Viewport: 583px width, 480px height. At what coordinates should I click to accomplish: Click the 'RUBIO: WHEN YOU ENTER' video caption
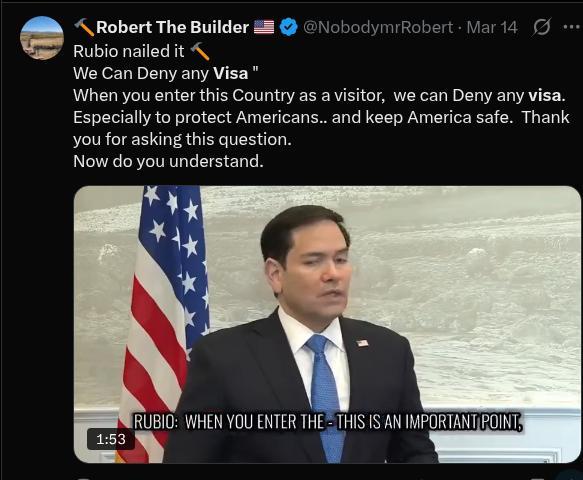point(328,422)
